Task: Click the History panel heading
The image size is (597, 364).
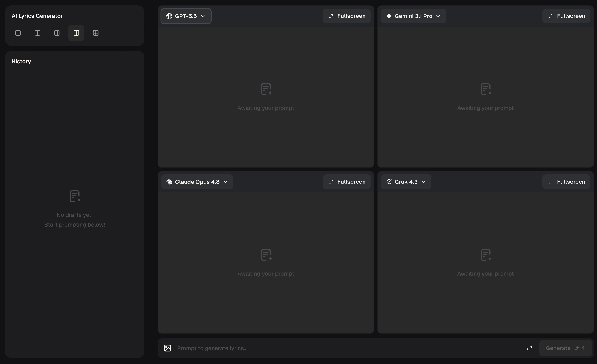Action: click(x=21, y=61)
